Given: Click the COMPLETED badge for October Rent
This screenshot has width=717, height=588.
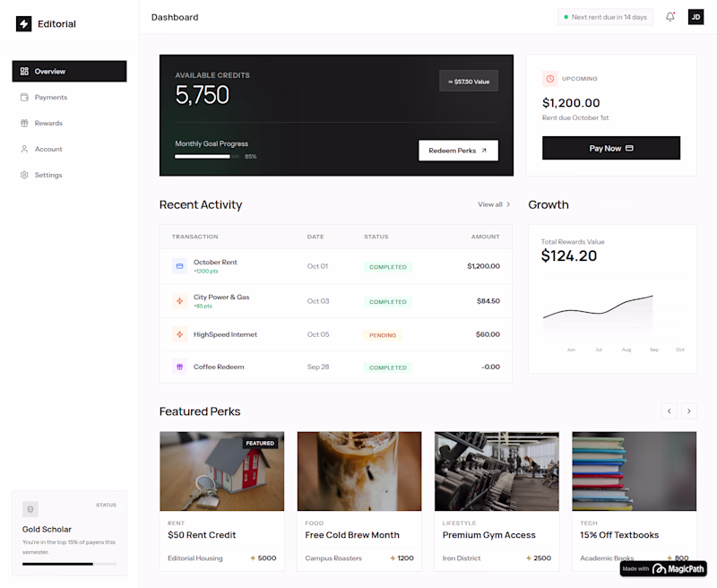Looking at the screenshot, I should (388, 267).
